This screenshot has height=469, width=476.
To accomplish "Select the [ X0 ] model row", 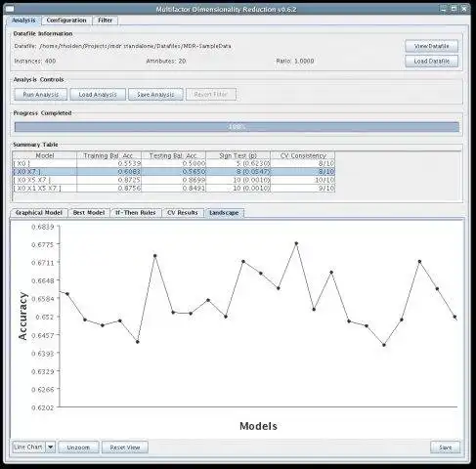I will pos(174,163).
